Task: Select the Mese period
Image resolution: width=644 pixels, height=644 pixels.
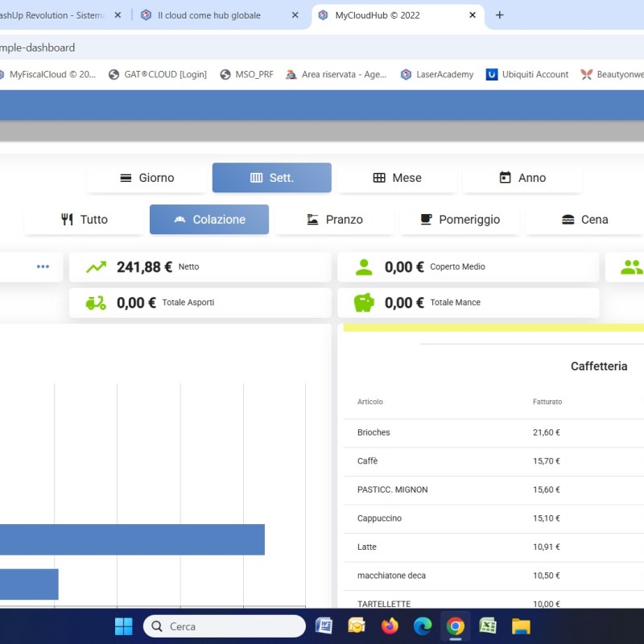Action: [397, 177]
